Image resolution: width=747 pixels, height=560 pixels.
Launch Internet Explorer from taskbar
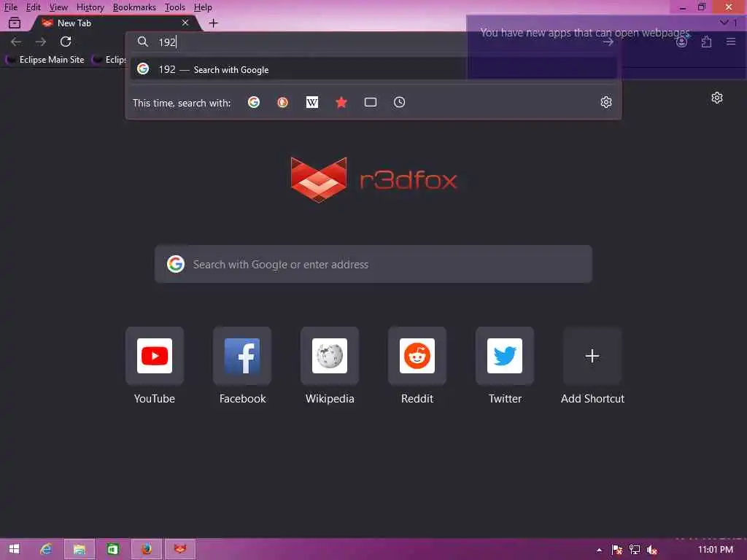point(46,549)
